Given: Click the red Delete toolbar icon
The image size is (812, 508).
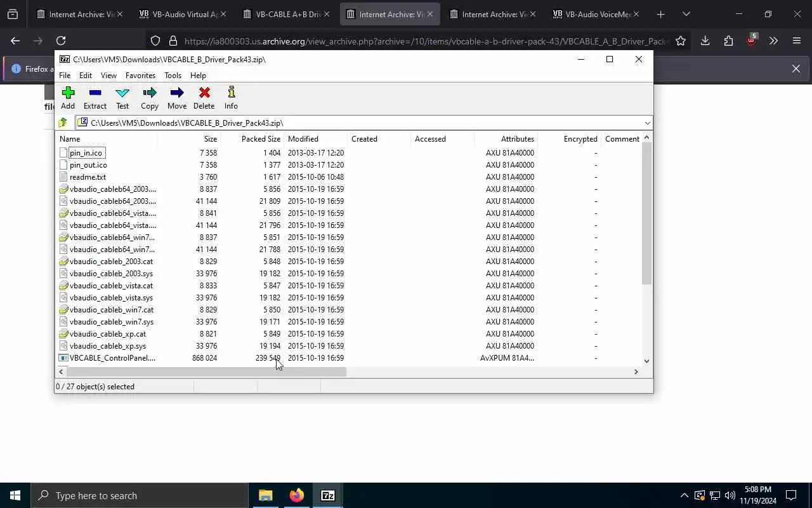Looking at the screenshot, I should pos(204,98).
